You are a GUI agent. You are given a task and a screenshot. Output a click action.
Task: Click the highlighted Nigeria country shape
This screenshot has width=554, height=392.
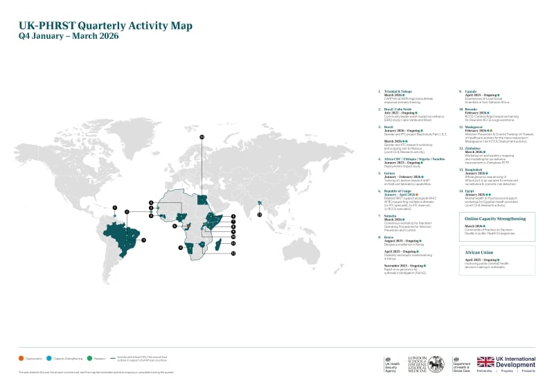pos(181,217)
